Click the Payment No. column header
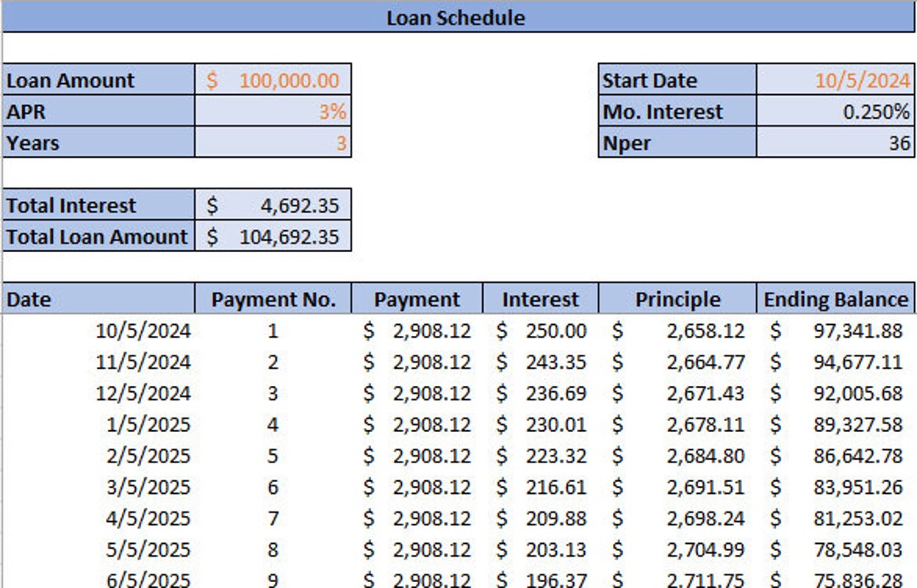The width and height of the screenshot is (917, 588). point(273,300)
